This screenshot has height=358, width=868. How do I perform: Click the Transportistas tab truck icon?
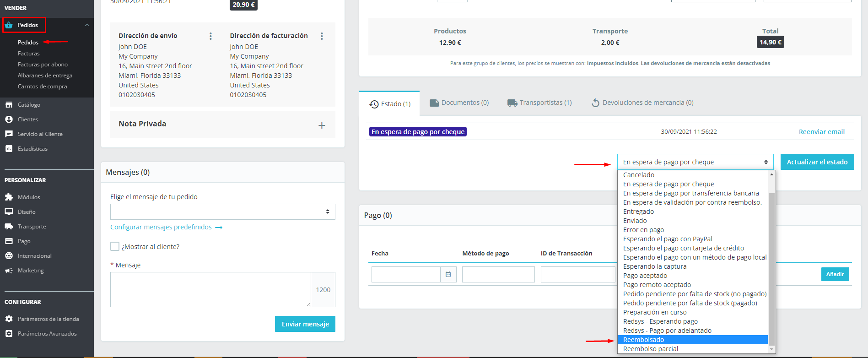(x=512, y=103)
